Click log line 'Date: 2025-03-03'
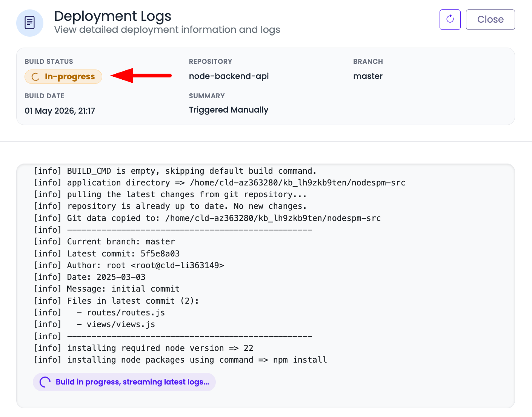Viewport: 532px width, 417px height. coord(89,277)
